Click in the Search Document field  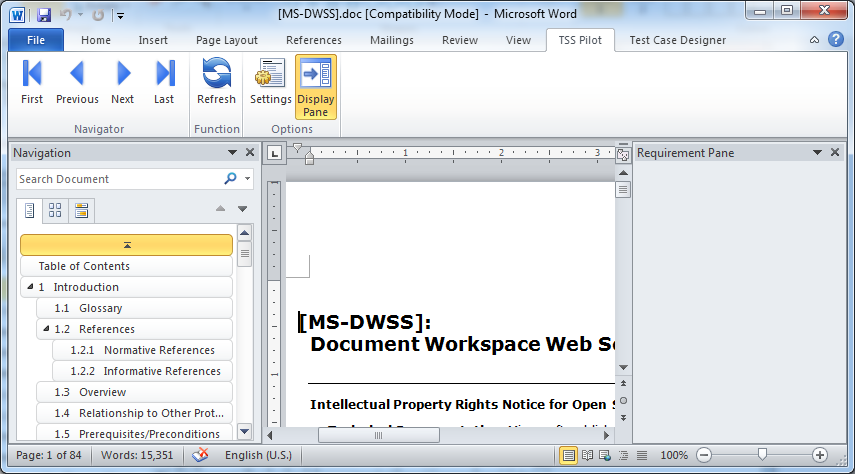click(x=119, y=179)
